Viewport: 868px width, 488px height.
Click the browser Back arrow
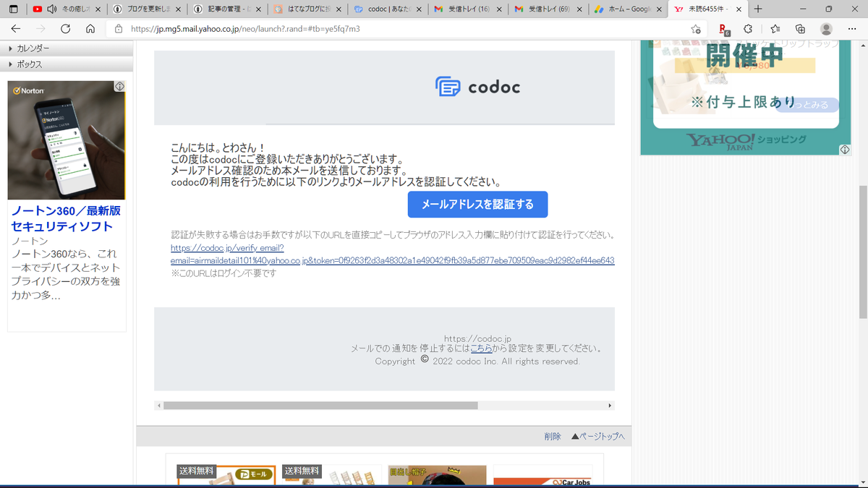point(14,29)
